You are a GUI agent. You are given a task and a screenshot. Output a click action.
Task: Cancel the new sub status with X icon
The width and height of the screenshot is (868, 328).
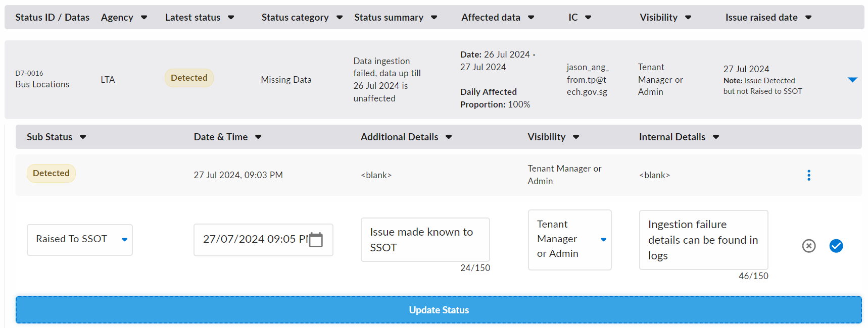pyautogui.click(x=809, y=246)
